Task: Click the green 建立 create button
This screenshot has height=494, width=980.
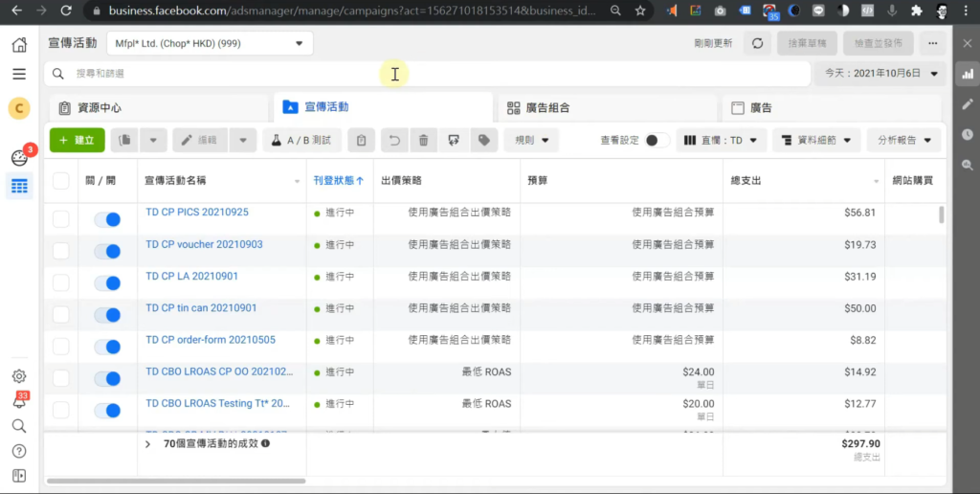Action: tap(77, 140)
